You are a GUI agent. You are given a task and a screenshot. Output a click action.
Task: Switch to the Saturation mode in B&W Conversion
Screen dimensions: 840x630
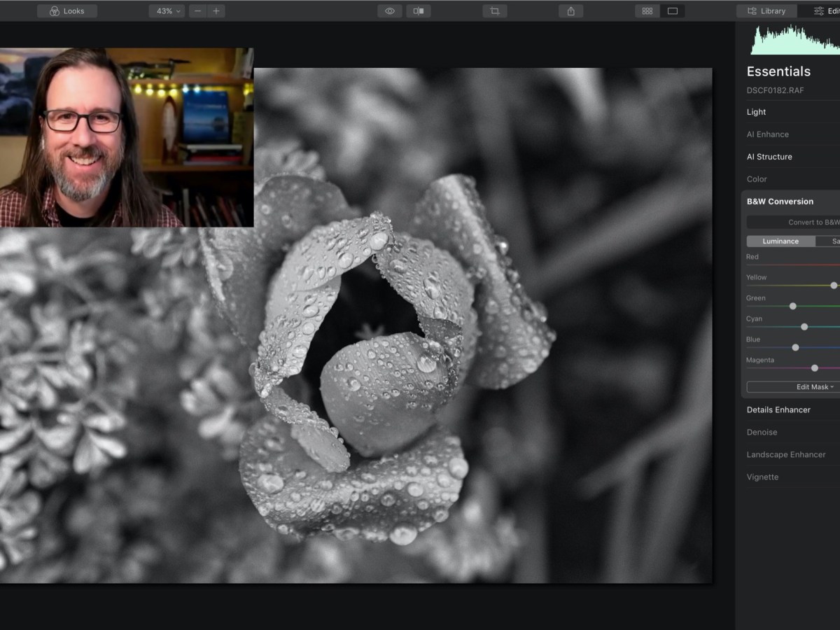pyautogui.click(x=831, y=241)
